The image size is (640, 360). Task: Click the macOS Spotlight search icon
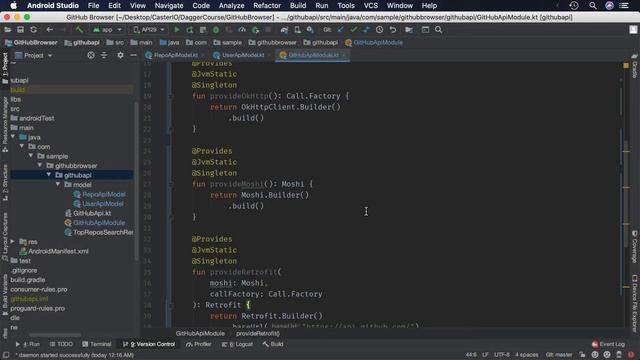pyautogui.click(x=593, y=6)
